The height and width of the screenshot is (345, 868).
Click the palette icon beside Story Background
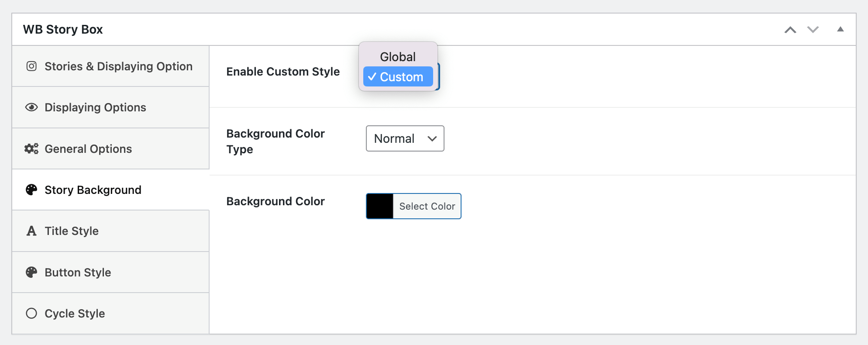31,190
